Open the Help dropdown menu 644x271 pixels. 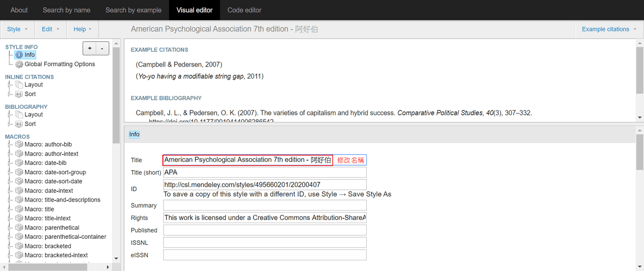coord(83,29)
